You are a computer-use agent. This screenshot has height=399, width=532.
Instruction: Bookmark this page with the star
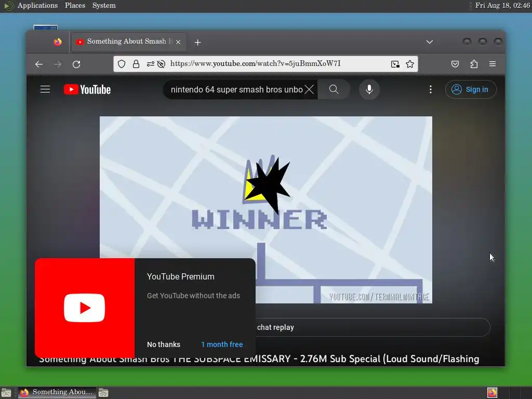click(410, 64)
